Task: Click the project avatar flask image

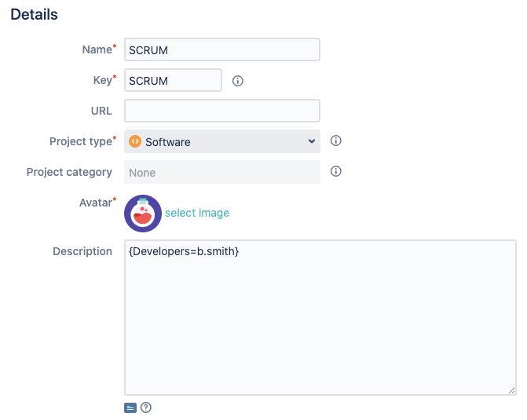Action: [x=143, y=214]
